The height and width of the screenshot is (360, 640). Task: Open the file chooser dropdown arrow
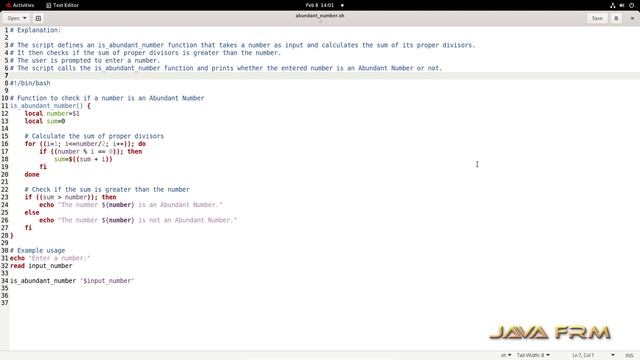click(x=24, y=18)
